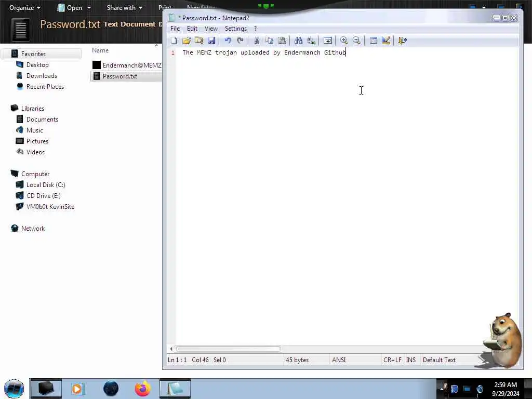Open the View menu in Notepad2

(x=211, y=29)
